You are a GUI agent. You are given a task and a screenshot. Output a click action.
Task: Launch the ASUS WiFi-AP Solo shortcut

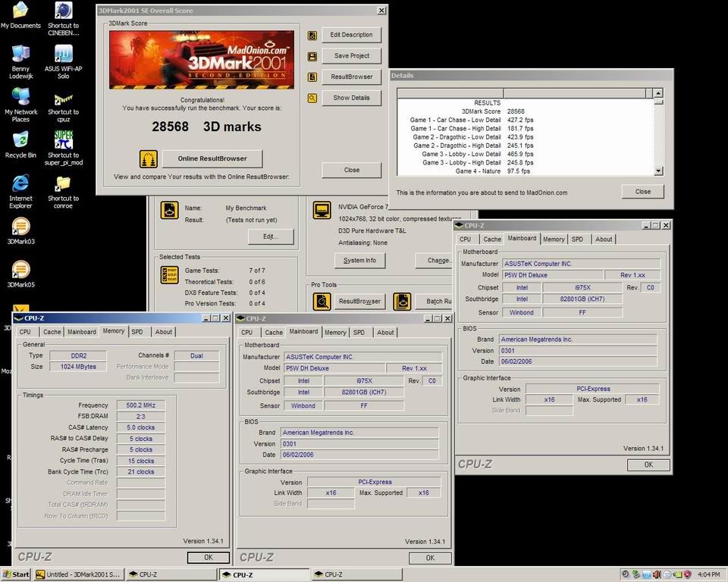(x=63, y=61)
